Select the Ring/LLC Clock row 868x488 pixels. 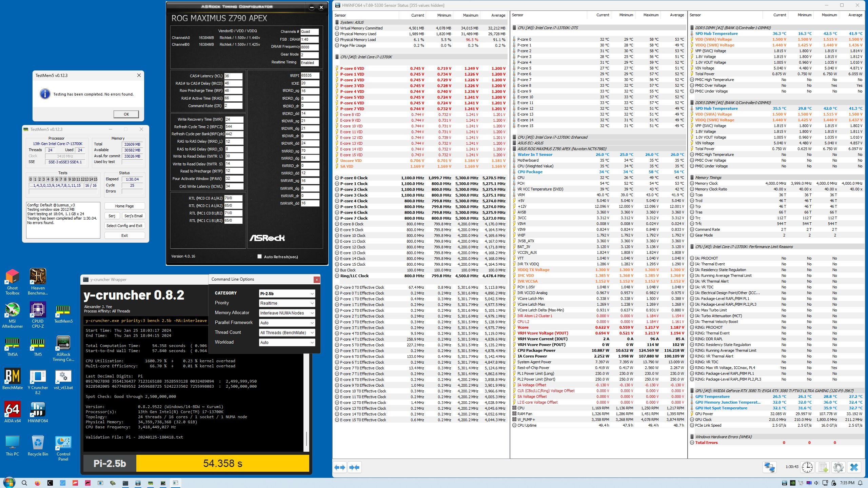click(420, 276)
